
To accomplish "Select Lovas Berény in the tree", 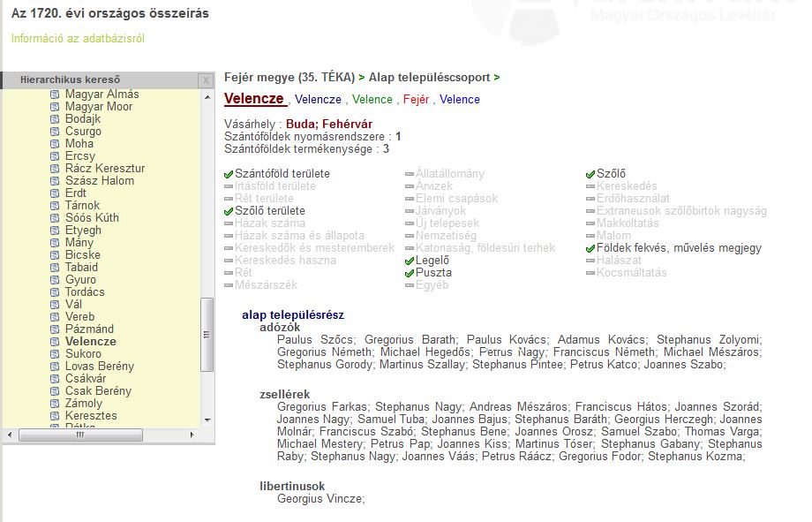I will tap(99, 367).
